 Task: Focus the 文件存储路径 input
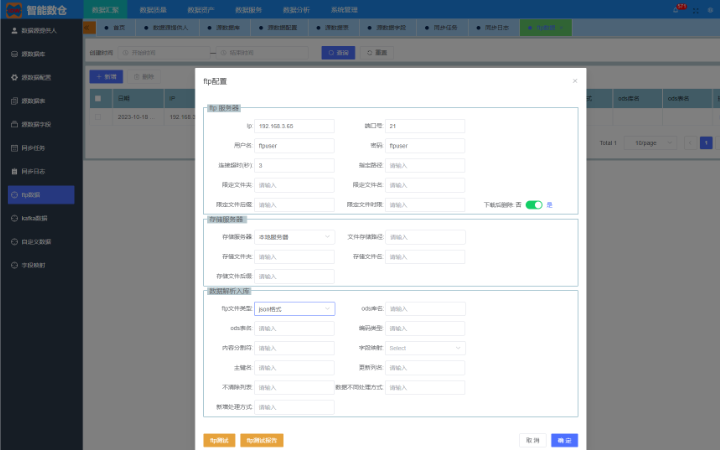[x=425, y=237]
